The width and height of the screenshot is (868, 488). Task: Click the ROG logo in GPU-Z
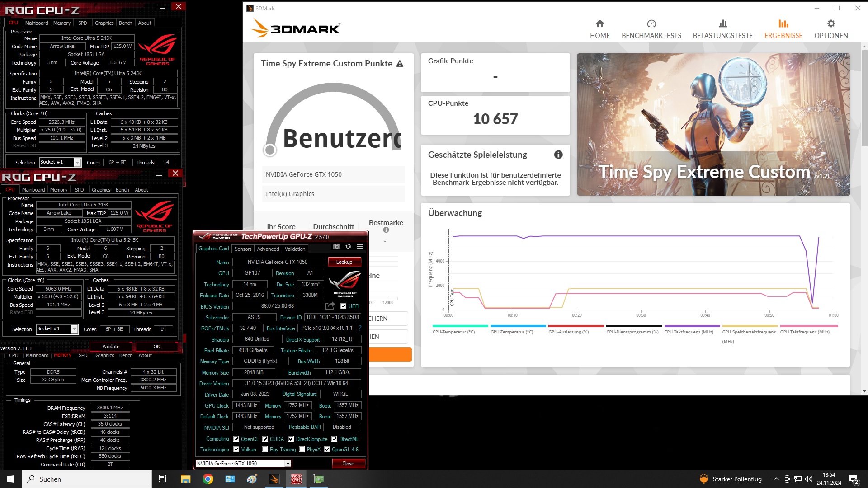point(344,283)
